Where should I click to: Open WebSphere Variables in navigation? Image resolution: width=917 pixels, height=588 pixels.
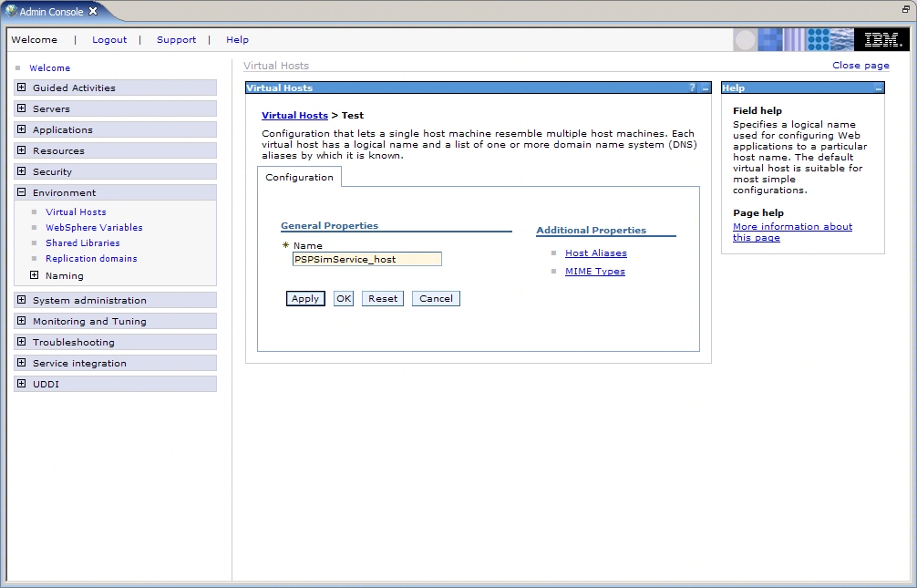click(x=94, y=228)
